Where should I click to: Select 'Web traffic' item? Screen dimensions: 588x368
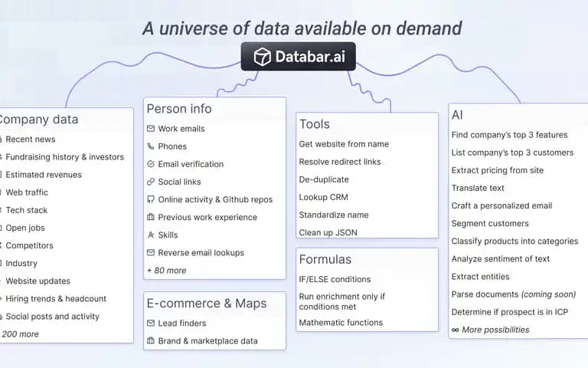coord(27,192)
